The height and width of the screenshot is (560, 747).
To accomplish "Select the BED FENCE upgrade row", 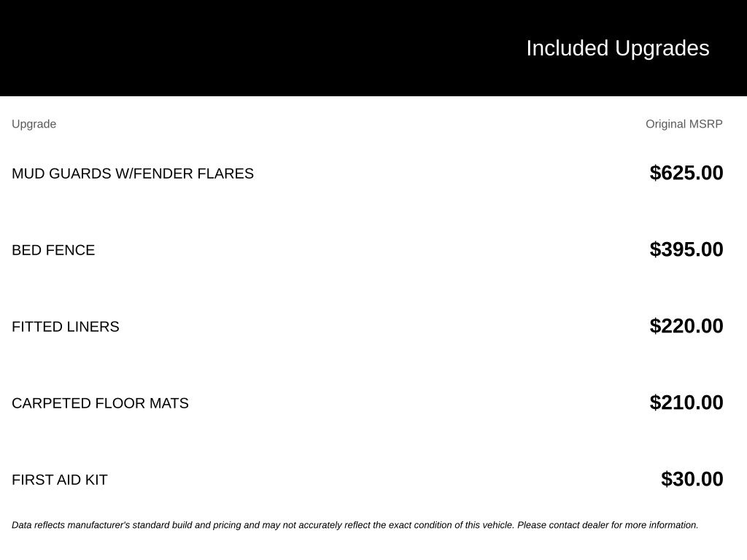I will point(368,249).
